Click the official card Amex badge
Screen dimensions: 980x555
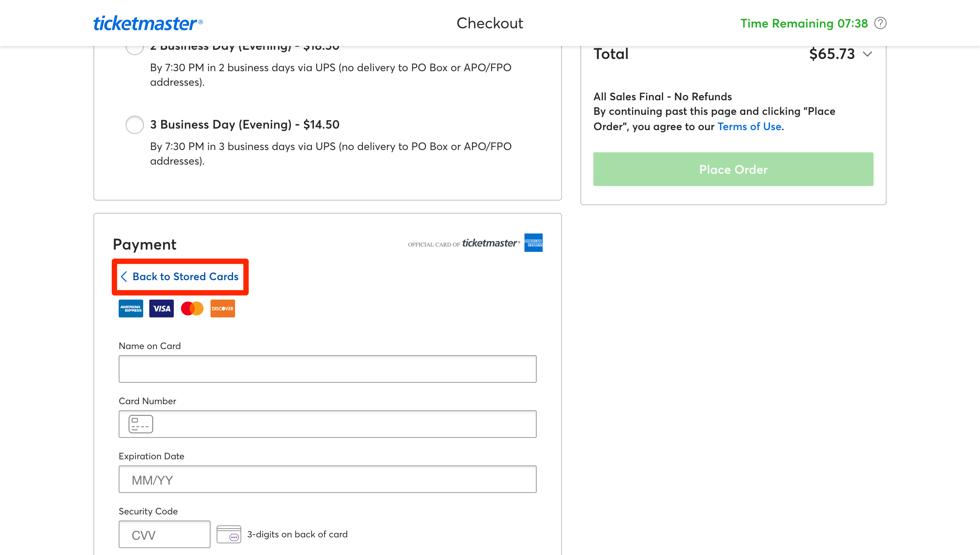tap(533, 243)
